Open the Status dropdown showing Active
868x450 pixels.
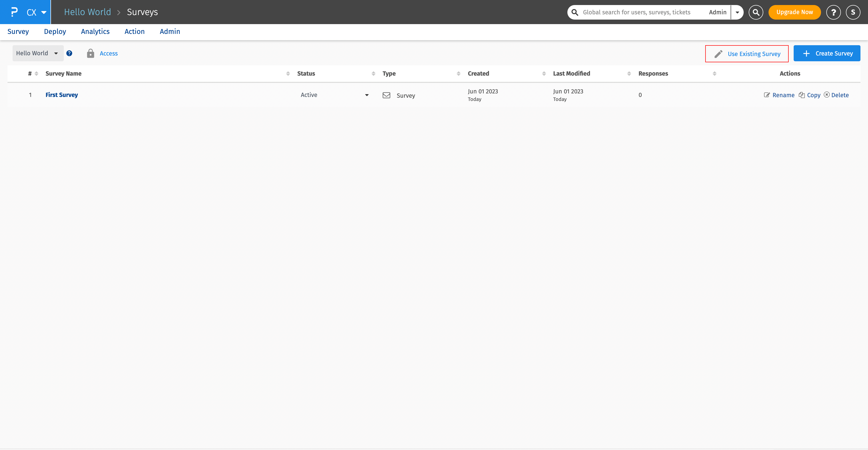tap(334, 95)
